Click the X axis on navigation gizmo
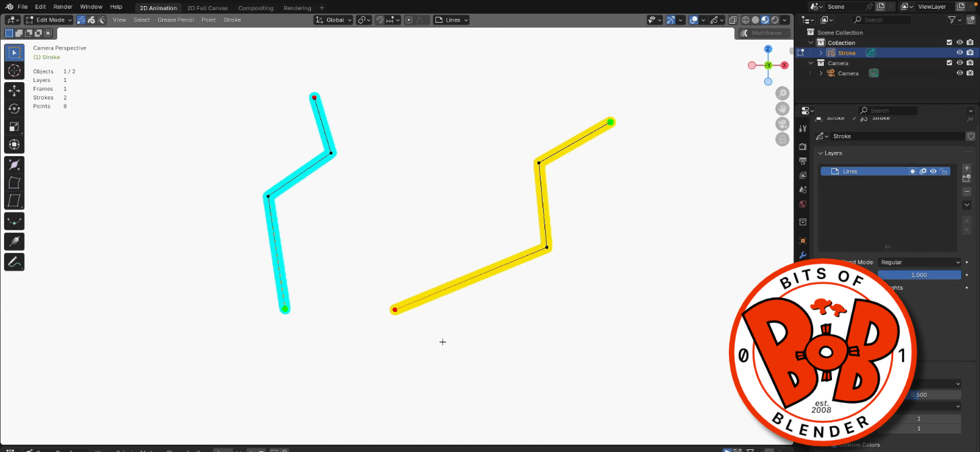Viewport: 980px width, 452px height. click(784, 65)
